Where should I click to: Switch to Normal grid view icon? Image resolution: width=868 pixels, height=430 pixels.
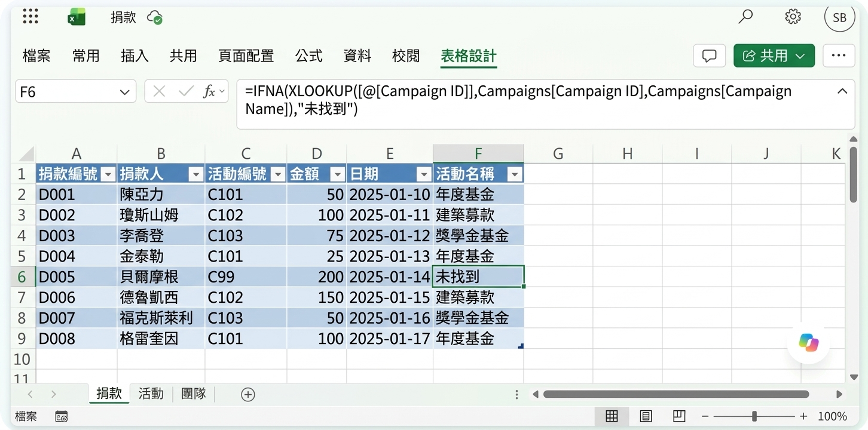pos(612,416)
